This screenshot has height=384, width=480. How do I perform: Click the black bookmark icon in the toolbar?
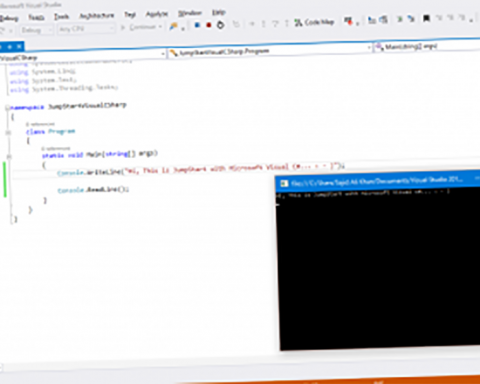[426, 18]
